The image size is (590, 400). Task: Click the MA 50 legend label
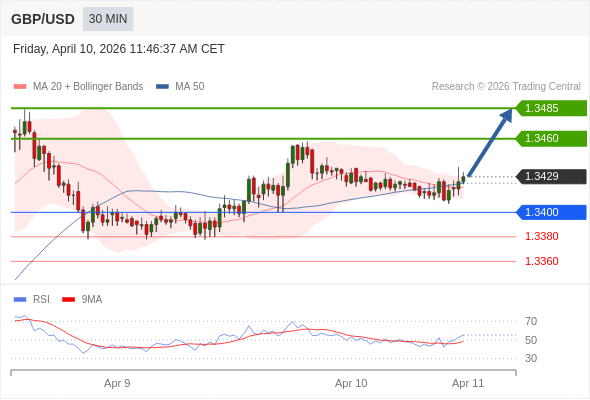point(190,87)
